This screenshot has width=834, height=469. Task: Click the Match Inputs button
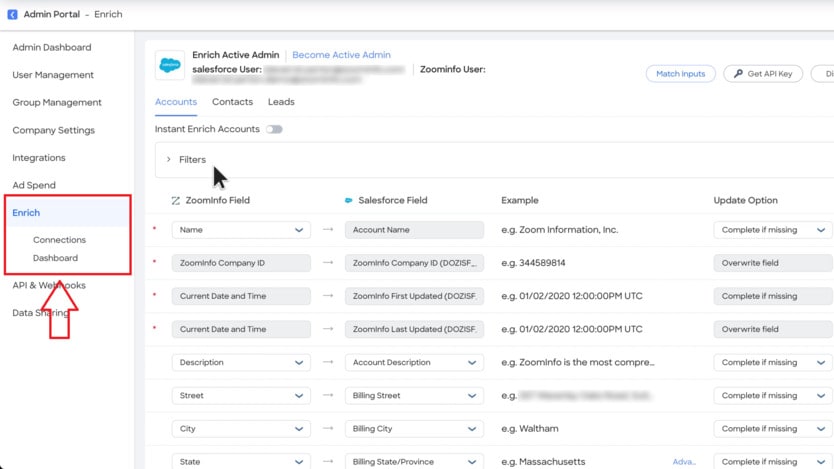[x=681, y=74]
